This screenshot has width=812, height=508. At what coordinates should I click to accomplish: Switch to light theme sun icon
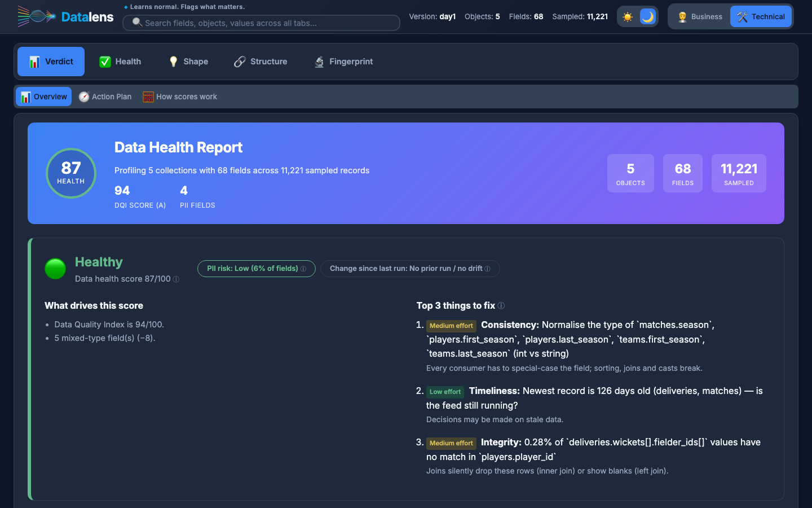(x=628, y=17)
